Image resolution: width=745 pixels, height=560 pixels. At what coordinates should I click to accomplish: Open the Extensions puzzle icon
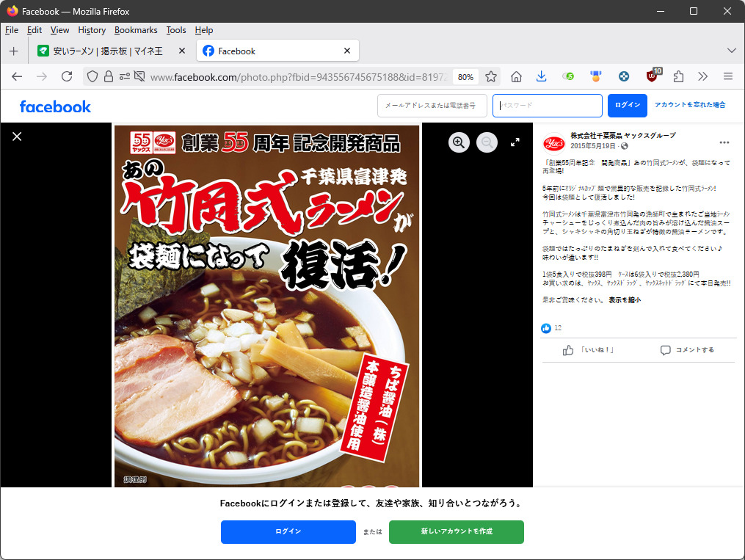[678, 76]
